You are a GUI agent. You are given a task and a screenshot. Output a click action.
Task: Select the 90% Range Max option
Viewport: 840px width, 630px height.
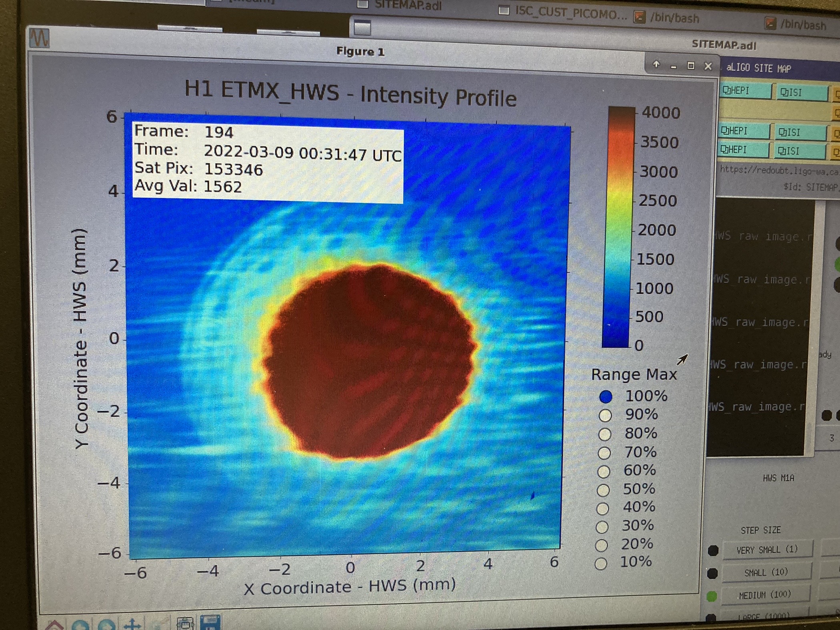pos(605,415)
